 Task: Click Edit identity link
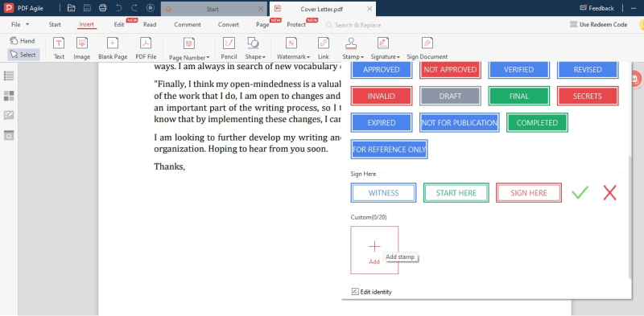point(372,292)
